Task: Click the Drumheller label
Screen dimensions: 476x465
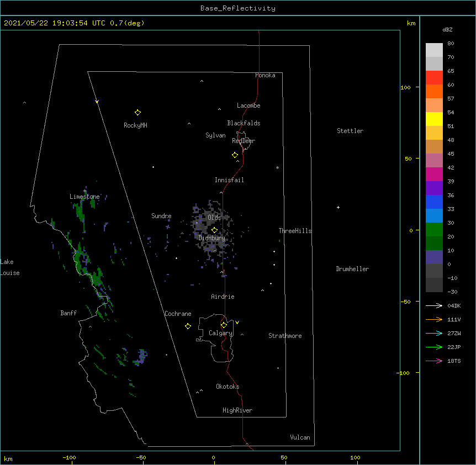Action: click(352, 269)
